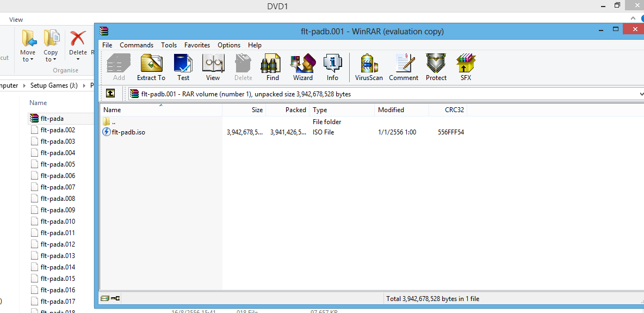Collapse the Explorer ribbon chevron

click(x=634, y=19)
